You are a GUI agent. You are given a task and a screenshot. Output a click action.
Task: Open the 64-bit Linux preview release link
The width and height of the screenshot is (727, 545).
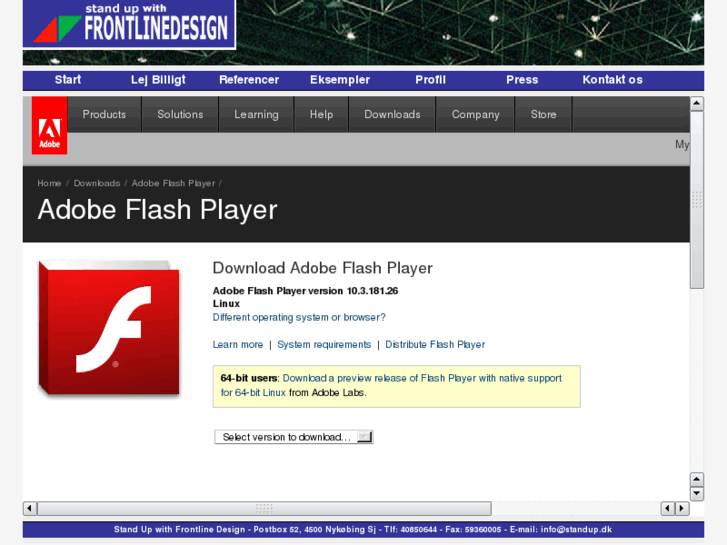pyautogui.click(x=391, y=385)
